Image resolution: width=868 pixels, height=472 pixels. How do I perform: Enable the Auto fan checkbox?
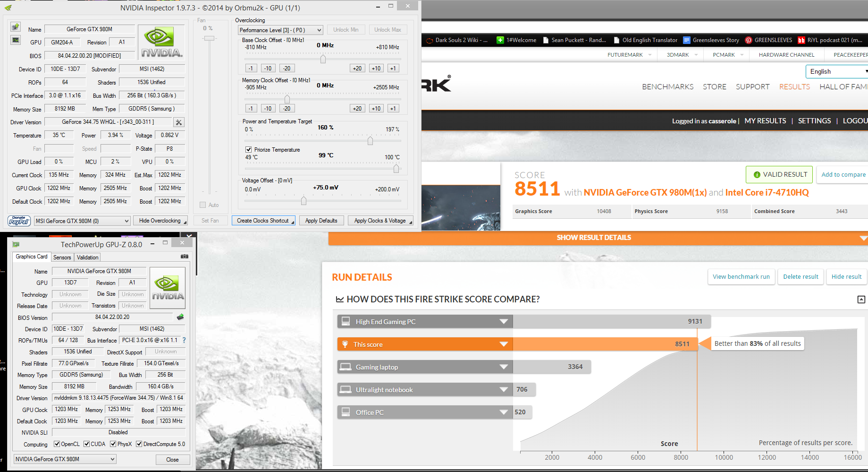click(203, 205)
